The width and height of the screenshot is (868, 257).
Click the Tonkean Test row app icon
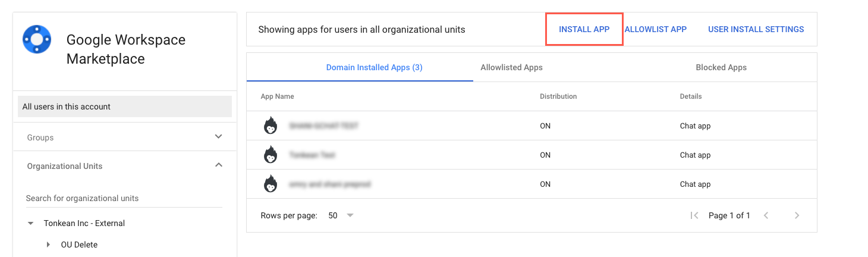271,155
